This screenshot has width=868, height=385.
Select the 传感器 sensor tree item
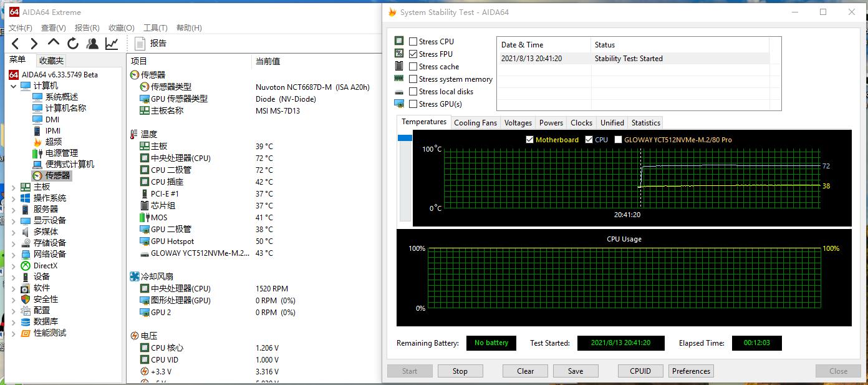57,176
